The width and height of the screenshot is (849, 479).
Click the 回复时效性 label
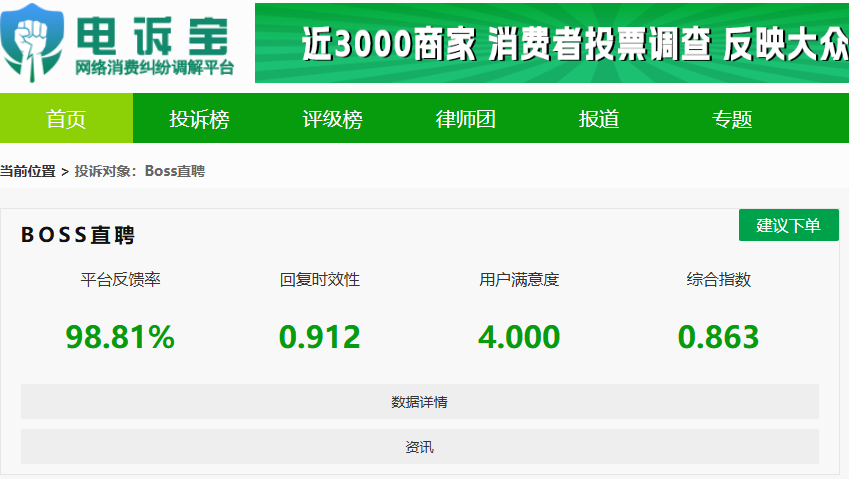coord(319,279)
